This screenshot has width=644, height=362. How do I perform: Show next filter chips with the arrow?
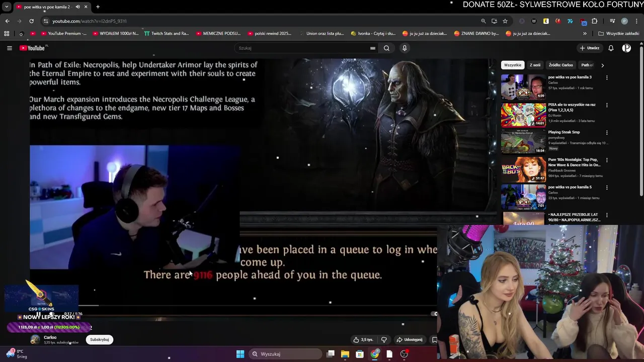click(x=602, y=65)
